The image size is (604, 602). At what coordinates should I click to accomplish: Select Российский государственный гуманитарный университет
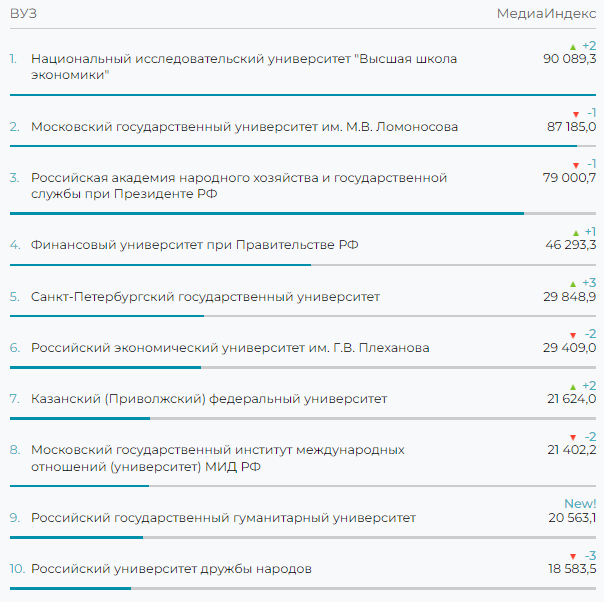point(223,518)
